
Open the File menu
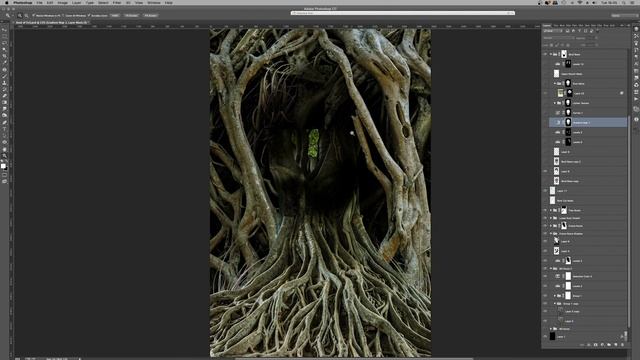tap(39, 2)
